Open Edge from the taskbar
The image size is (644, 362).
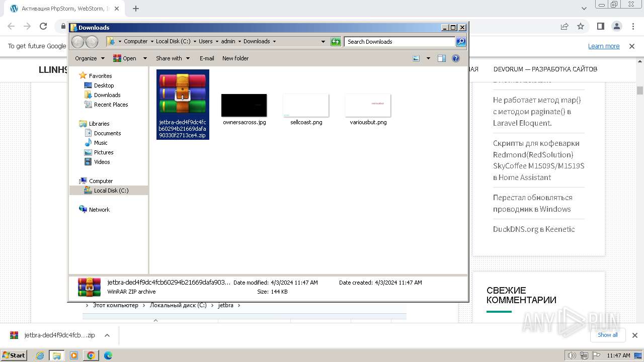tap(108, 355)
